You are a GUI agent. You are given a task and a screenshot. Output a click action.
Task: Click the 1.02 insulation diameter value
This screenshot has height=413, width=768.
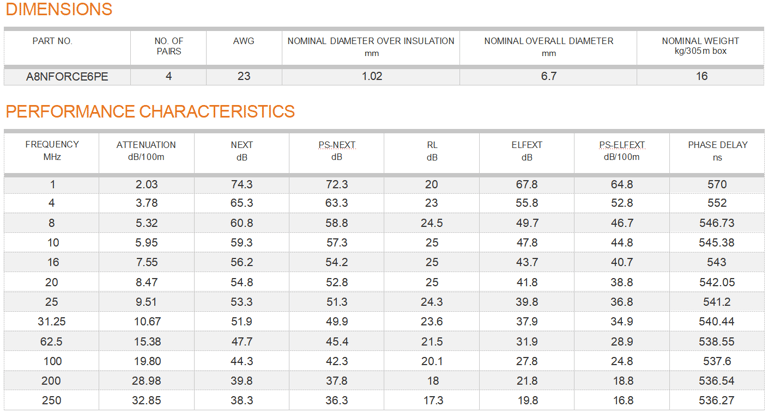pos(371,76)
